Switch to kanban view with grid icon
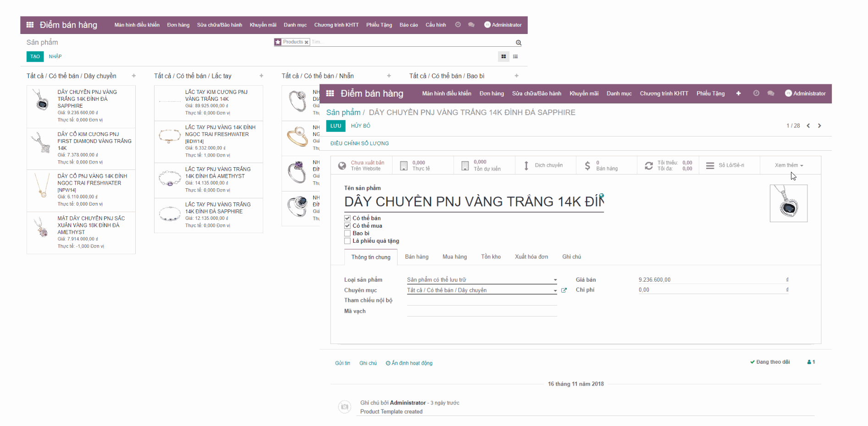 pyautogui.click(x=503, y=56)
